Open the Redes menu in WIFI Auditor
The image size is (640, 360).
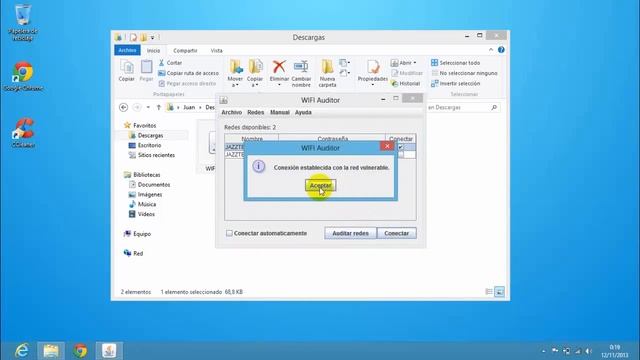click(x=256, y=112)
